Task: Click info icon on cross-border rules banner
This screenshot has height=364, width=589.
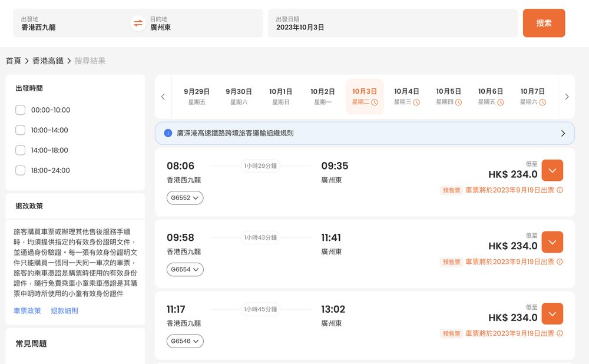Action: click(168, 133)
